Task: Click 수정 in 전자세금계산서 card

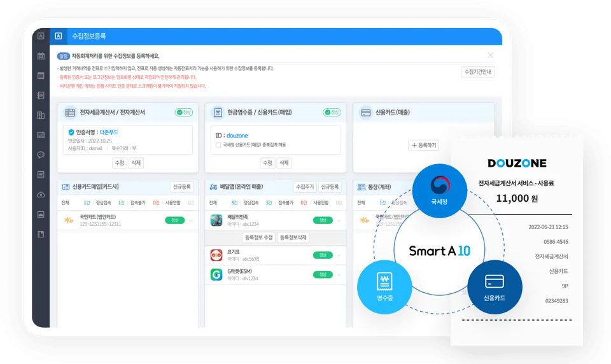Action: [119, 163]
